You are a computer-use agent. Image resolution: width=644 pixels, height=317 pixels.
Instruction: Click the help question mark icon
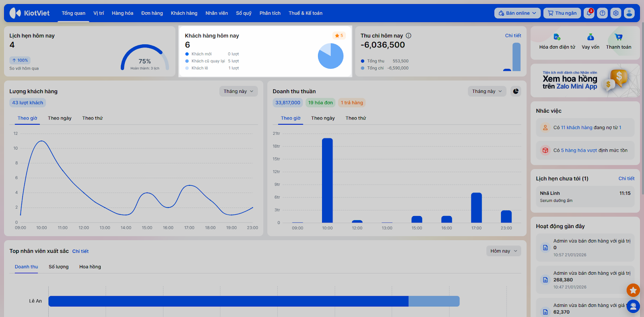click(x=602, y=13)
